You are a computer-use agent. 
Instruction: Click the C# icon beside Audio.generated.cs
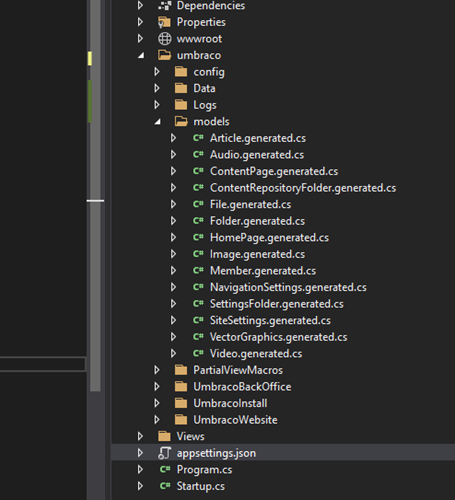click(198, 154)
